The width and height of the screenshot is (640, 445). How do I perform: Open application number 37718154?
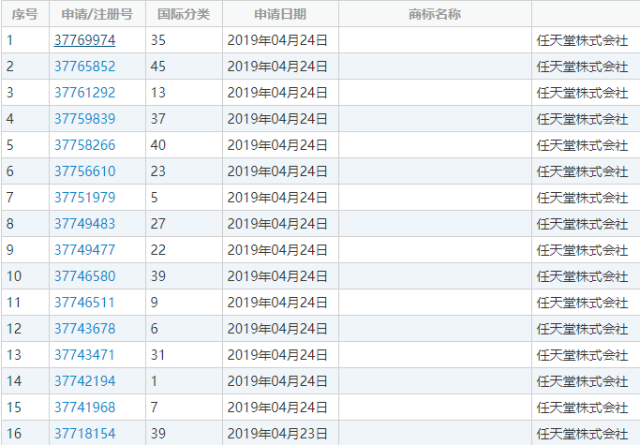click(85, 434)
